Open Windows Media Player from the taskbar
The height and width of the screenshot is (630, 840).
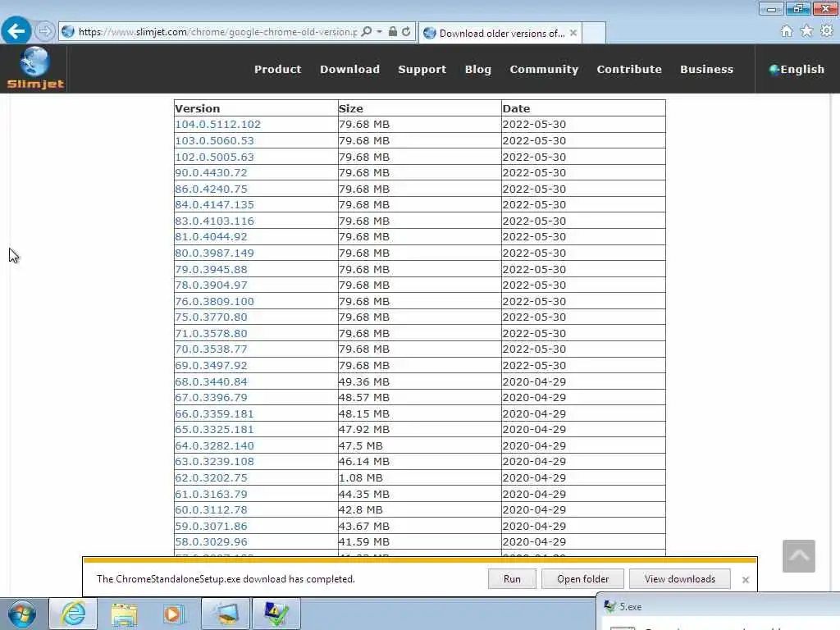point(173,614)
